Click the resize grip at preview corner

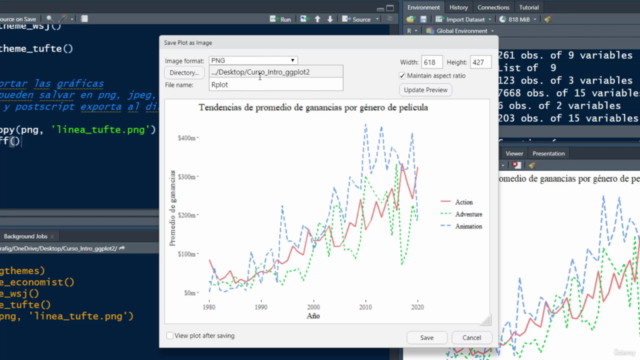pos(486,320)
